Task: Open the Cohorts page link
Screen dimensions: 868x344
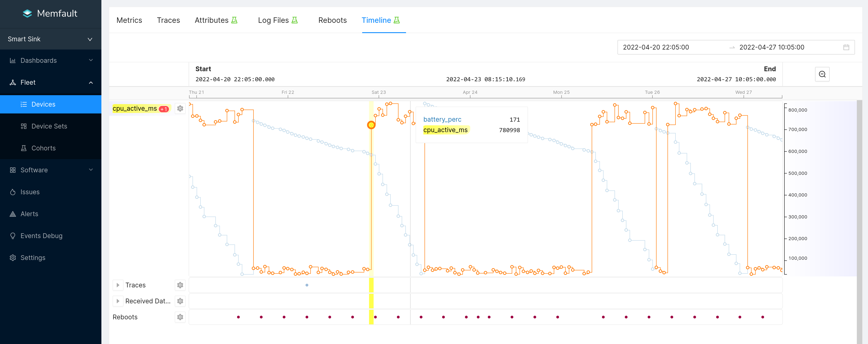Action: coord(43,148)
